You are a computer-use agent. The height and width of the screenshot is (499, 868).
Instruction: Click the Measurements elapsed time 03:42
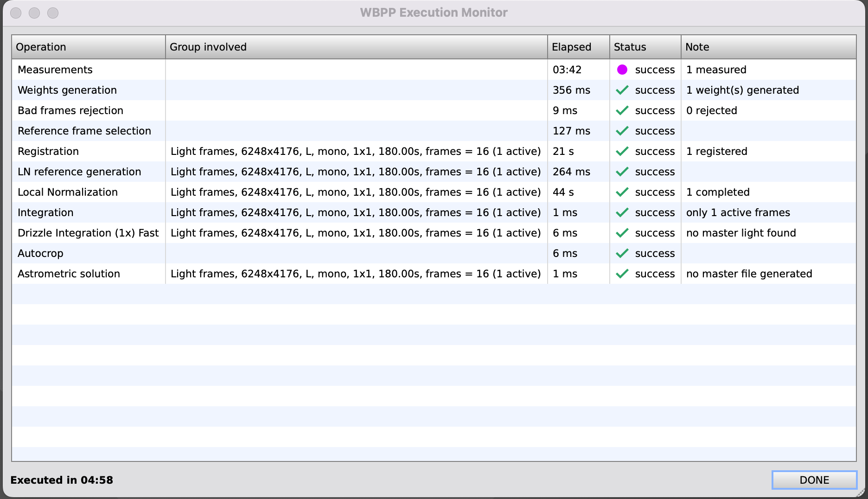coord(567,70)
